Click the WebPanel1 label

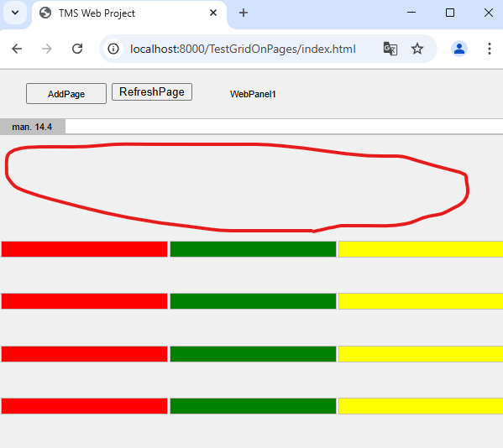(x=253, y=94)
